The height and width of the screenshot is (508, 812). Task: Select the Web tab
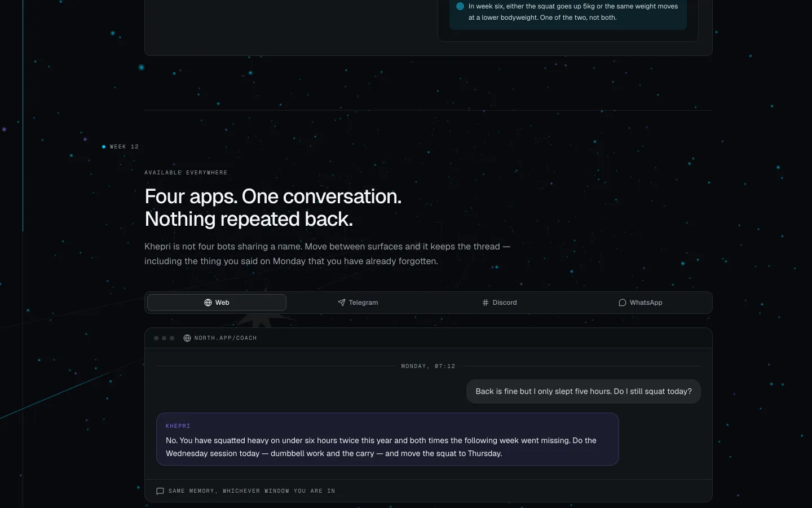217,303
